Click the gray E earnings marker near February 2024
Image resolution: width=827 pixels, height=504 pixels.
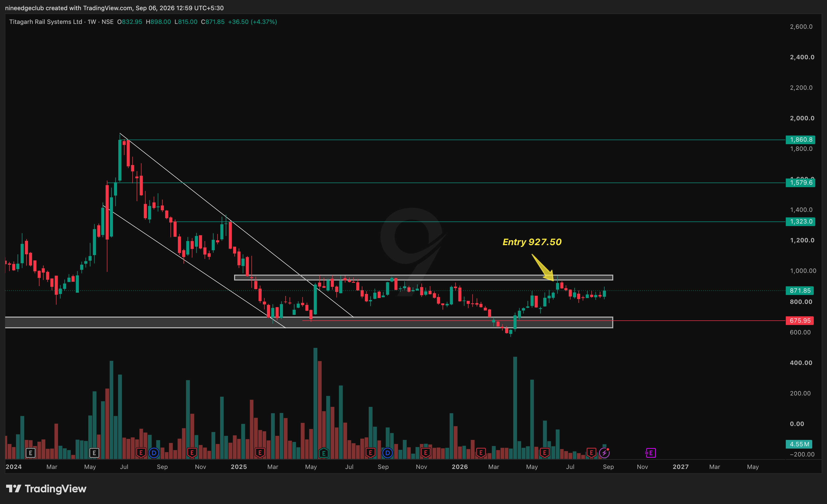[31, 453]
